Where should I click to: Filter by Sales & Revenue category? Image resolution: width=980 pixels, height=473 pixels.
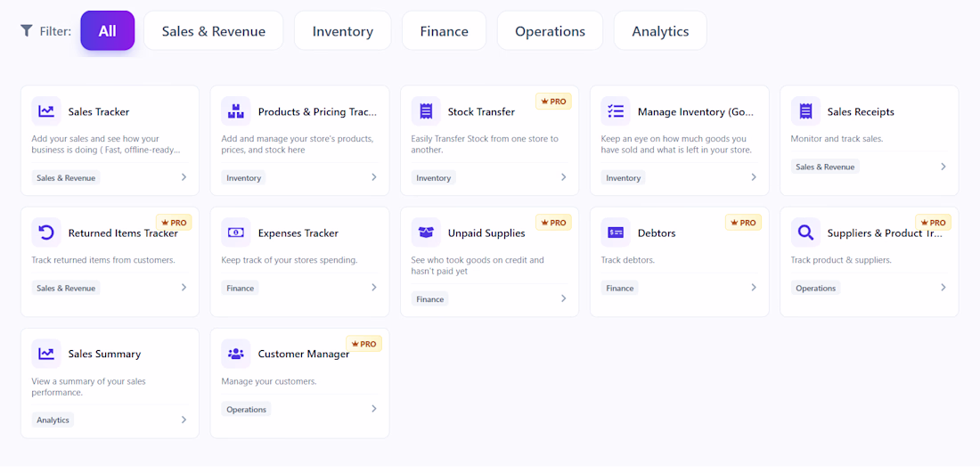(x=214, y=30)
